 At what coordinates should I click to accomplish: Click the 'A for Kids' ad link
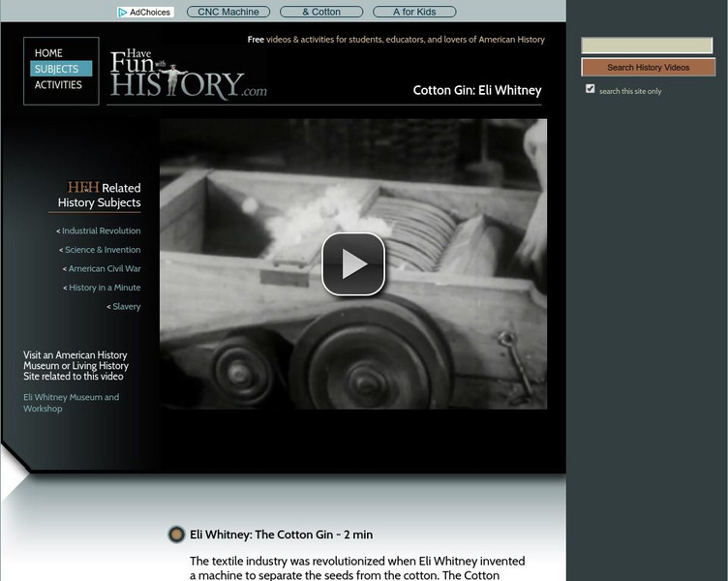pos(414,12)
